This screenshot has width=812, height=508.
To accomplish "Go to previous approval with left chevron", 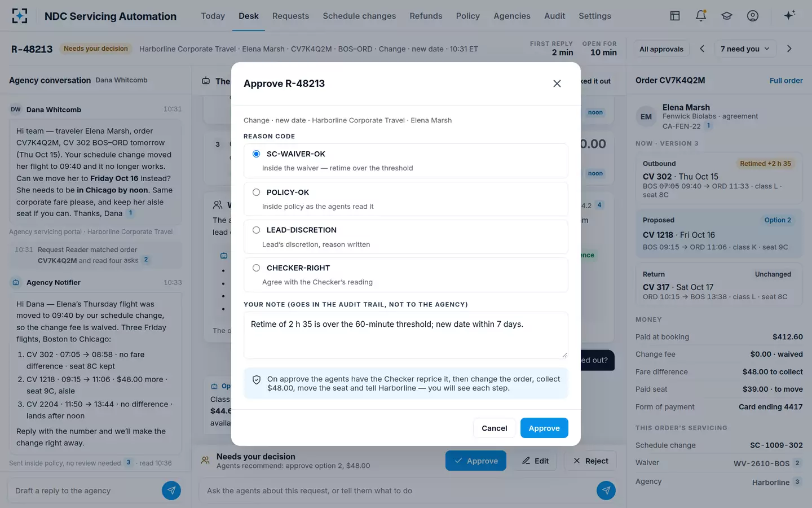I will click(702, 49).
